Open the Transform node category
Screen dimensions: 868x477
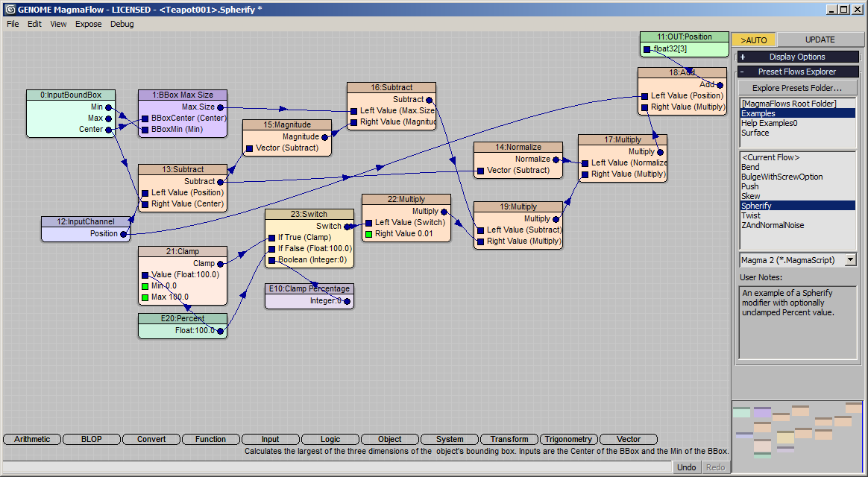coord(509,440)
